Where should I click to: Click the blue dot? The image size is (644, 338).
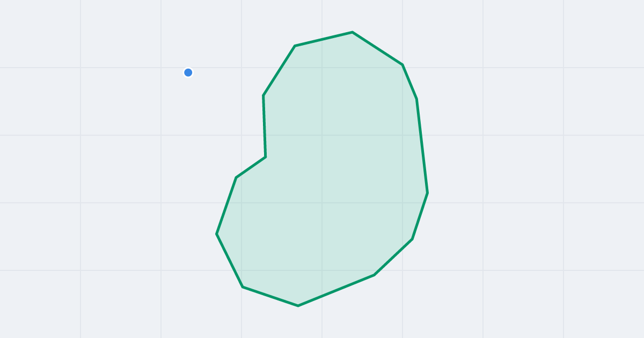pos(188,72)
